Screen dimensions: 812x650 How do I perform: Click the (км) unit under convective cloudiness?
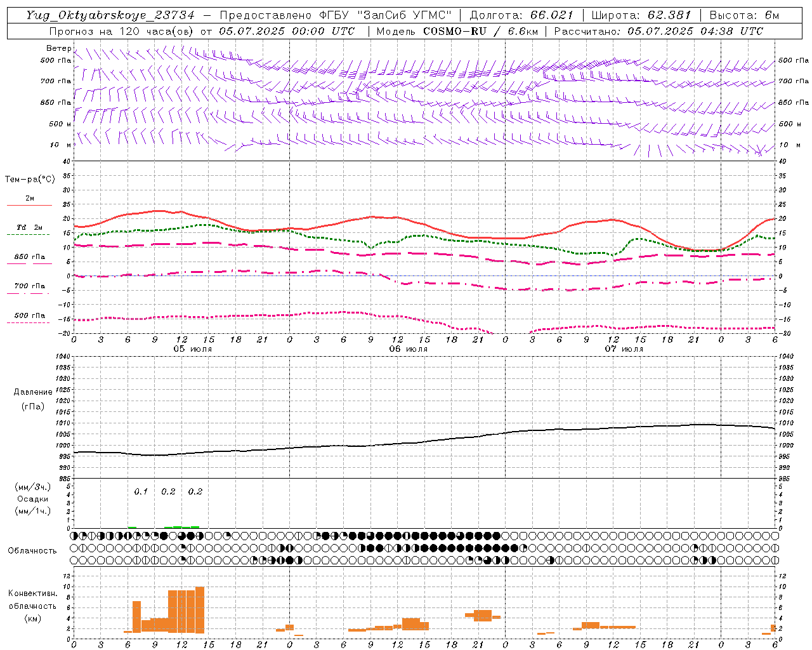32,618
